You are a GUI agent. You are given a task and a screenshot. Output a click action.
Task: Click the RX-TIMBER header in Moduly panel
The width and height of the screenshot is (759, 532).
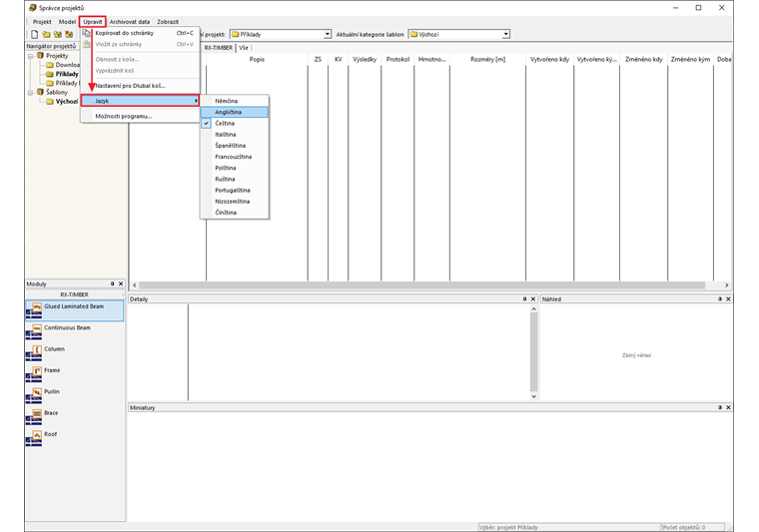click(75, 294)
